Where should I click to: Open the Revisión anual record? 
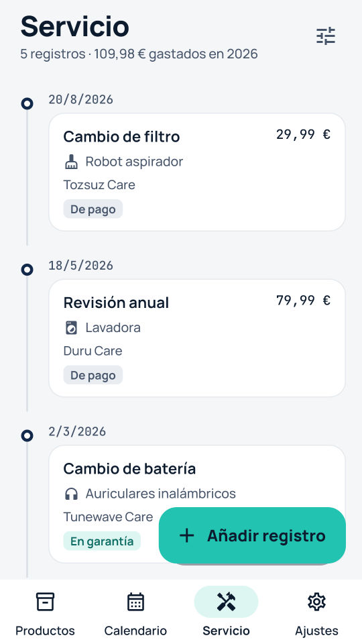tap(197, 338)
